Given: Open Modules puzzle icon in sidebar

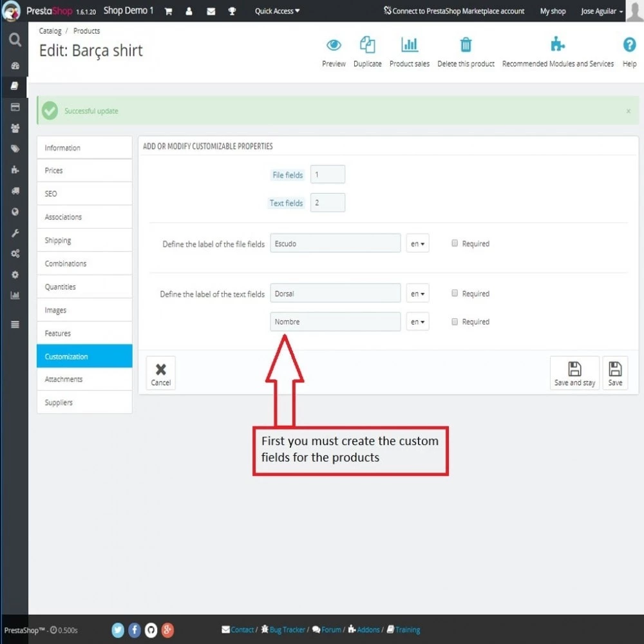Looking at the screenshot, I should click(x=15, y=169).
